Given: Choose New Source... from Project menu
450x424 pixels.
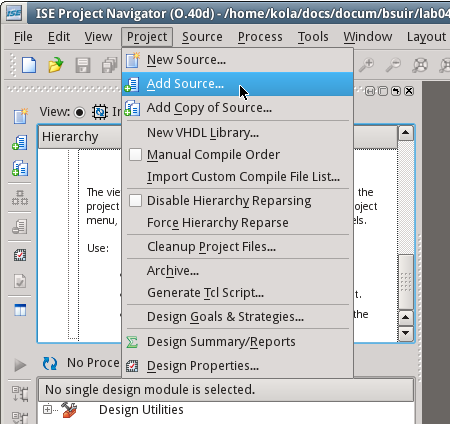Looking at the screenshot, I should [x=237, y=60].
